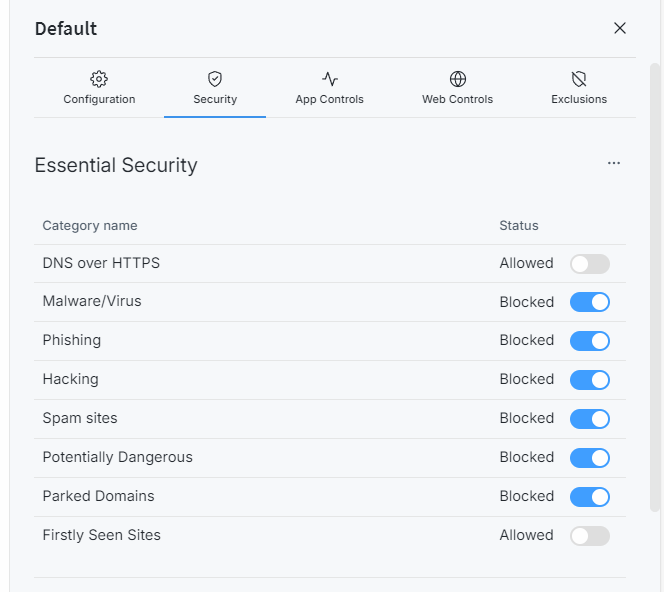This screenshot has width=664, height=592.
Task: Toggle Spam sites blocking off
Action: (x=589, y=419)
